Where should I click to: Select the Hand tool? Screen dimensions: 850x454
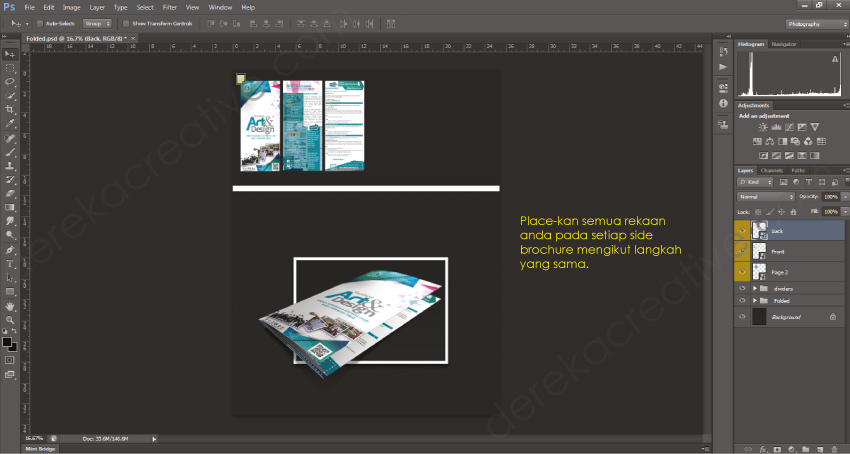(10, 306)
